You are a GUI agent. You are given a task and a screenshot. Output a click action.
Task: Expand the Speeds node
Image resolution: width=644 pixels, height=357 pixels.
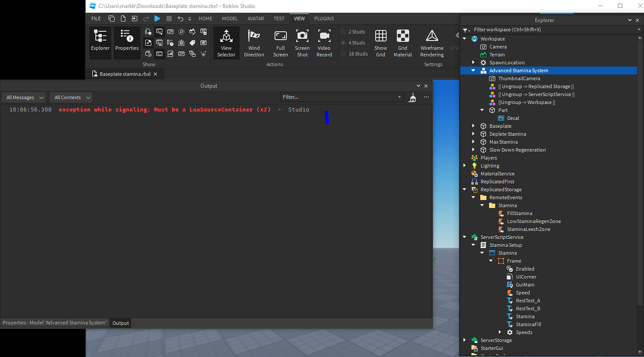[x=500, y=332]
